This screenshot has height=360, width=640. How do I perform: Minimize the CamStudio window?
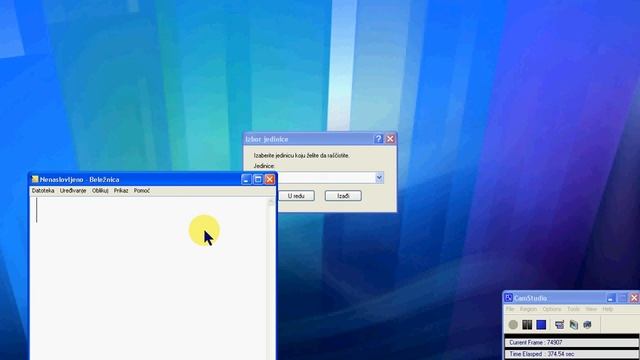[x=611, y=298]
